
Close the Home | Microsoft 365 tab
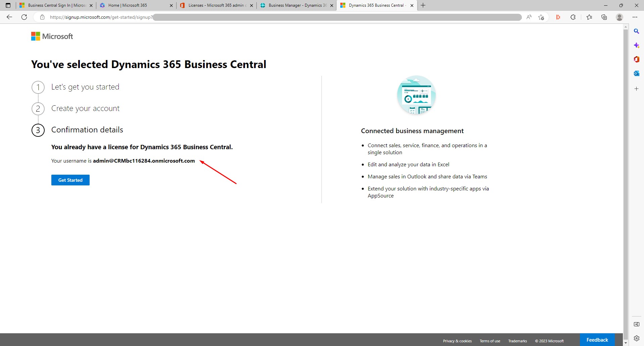(171, 5)
